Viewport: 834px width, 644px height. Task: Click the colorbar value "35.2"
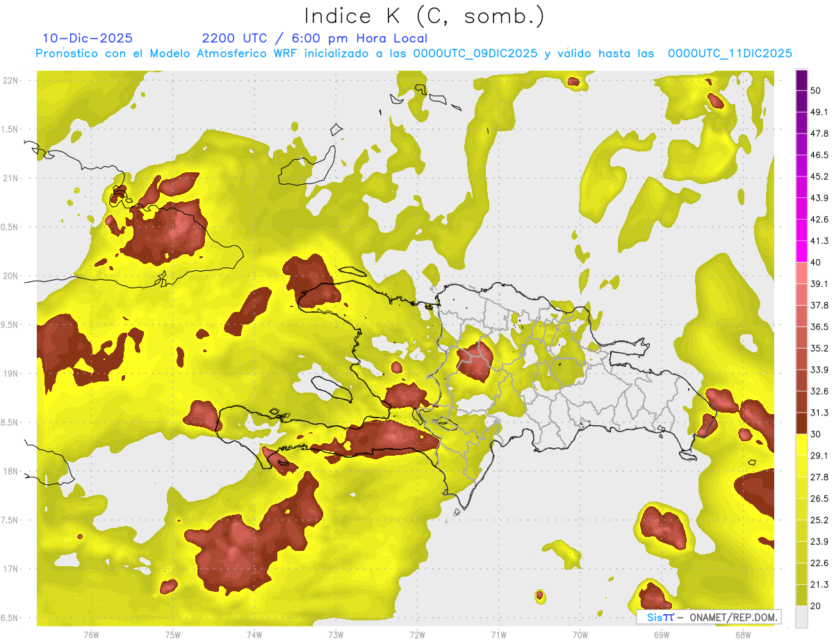point(819,348)
